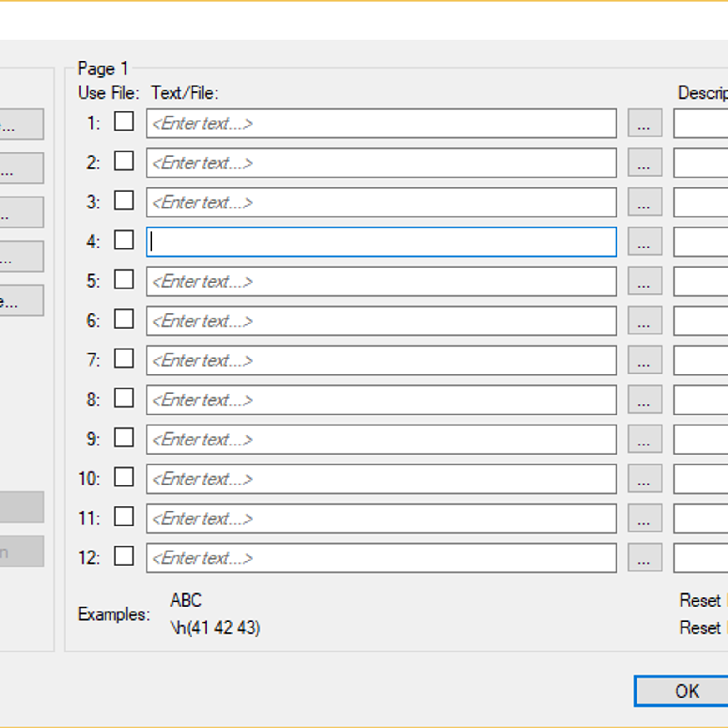The width and height of the screenshot is (728, 728).
Task: Select Use File checkbox in row 6
Action: click(124, 319)
